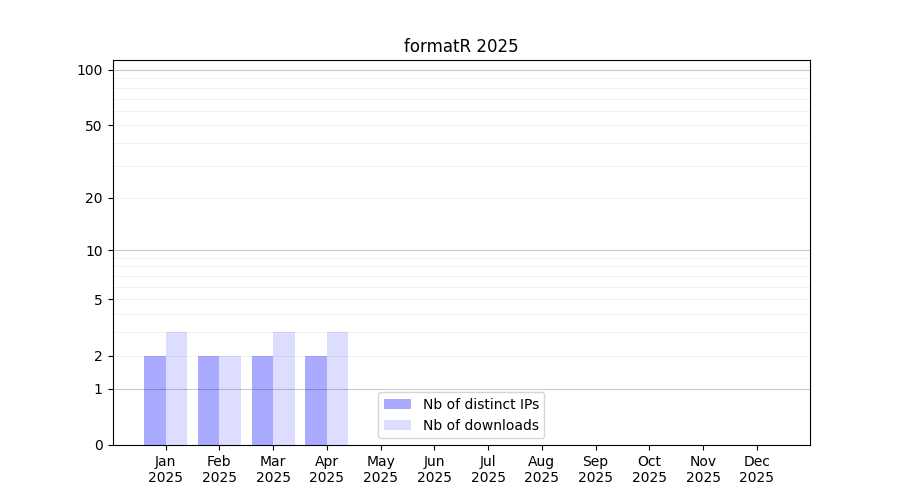The width and height of the screenshot is (900, 500).
Task: Click the "Jan 2025" x-axis label
Action: (165, 469)
